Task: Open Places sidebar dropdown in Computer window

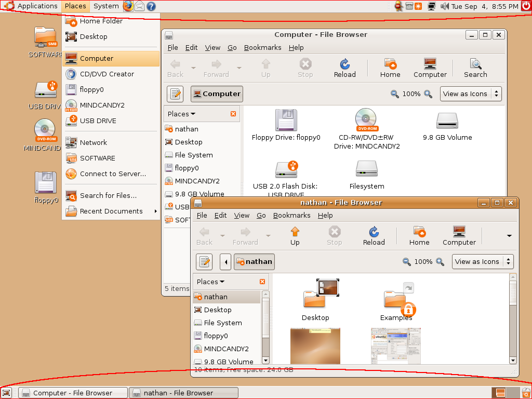Action: (181, 114)
